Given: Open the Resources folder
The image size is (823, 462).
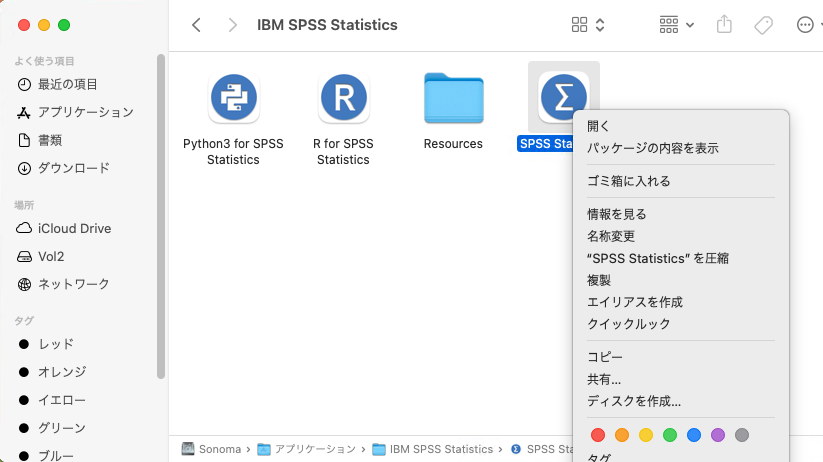Looking at the screenshot, I should [x=453, y=98].
